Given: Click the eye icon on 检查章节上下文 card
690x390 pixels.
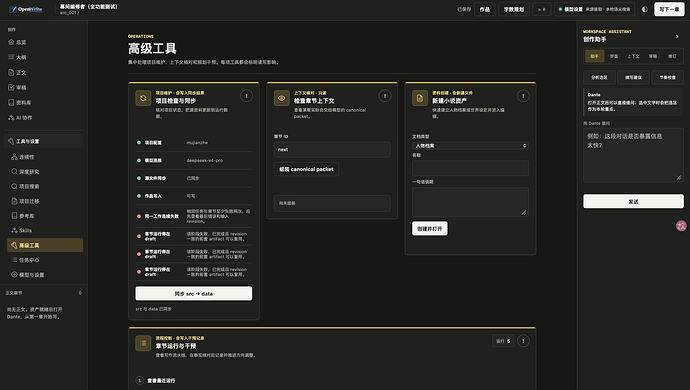Looking at the screenshot, I should [x=282, y=98].
